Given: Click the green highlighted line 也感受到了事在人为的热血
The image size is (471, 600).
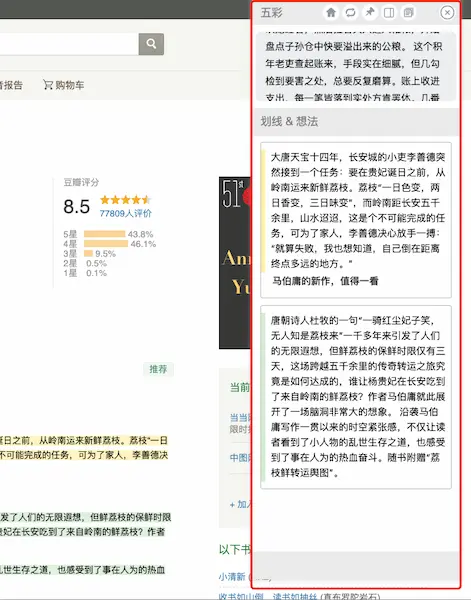Looking at the screenshot, I should click(x=111, y=570).
